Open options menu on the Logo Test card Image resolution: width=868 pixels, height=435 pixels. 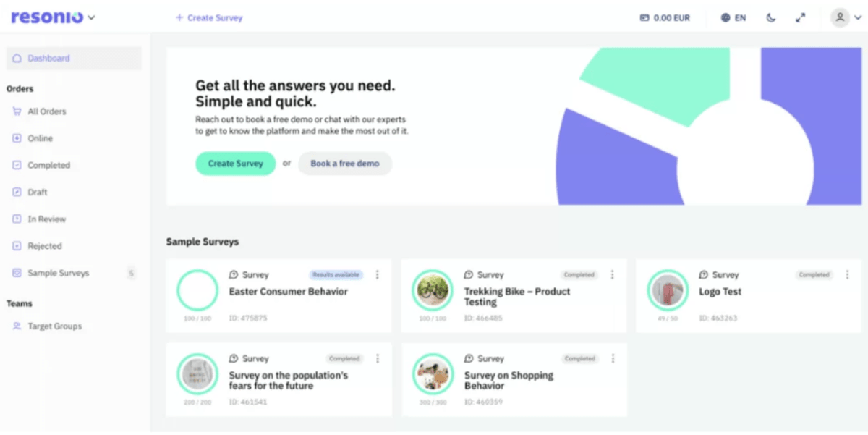coord(846,275)
